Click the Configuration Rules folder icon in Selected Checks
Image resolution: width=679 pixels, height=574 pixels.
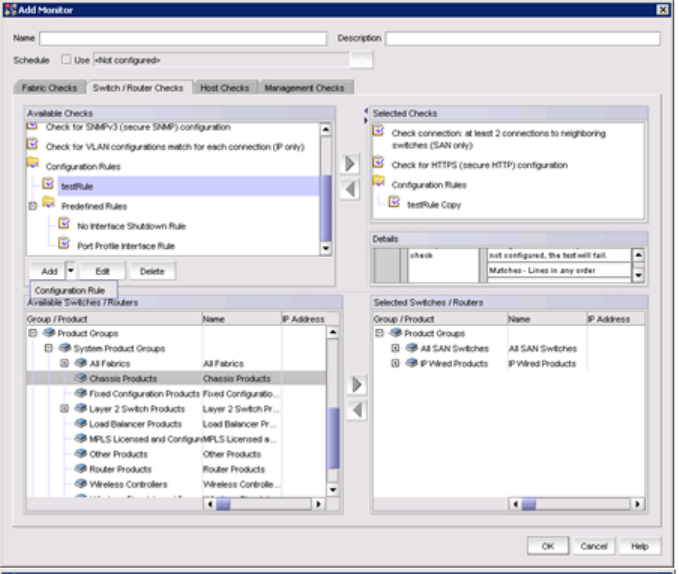tap(379, 182)
